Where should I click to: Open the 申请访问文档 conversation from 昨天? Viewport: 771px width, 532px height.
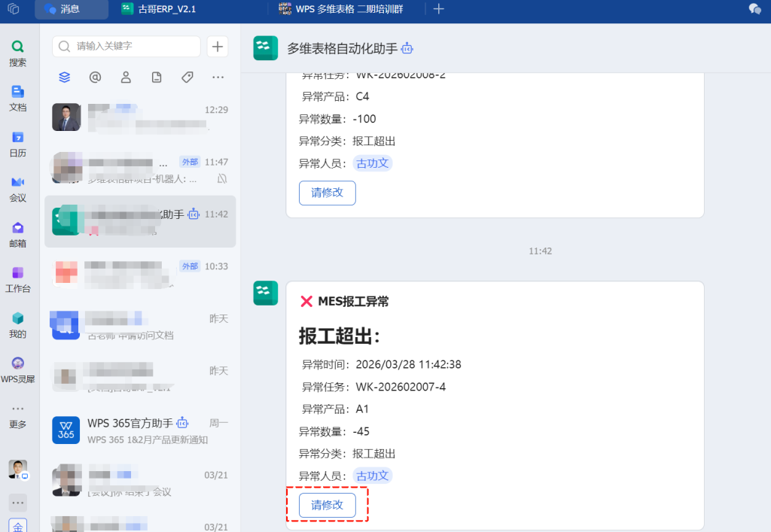pos(140,326)
